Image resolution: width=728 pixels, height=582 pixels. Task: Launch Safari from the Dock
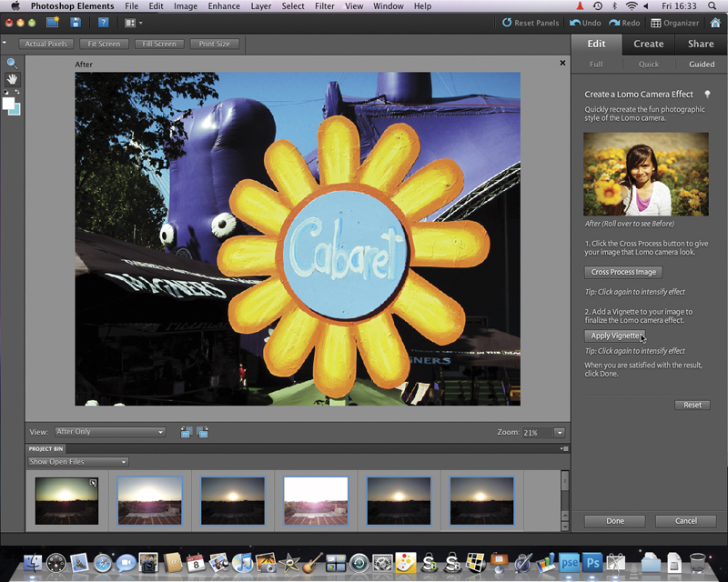click(x=103, y=563)
